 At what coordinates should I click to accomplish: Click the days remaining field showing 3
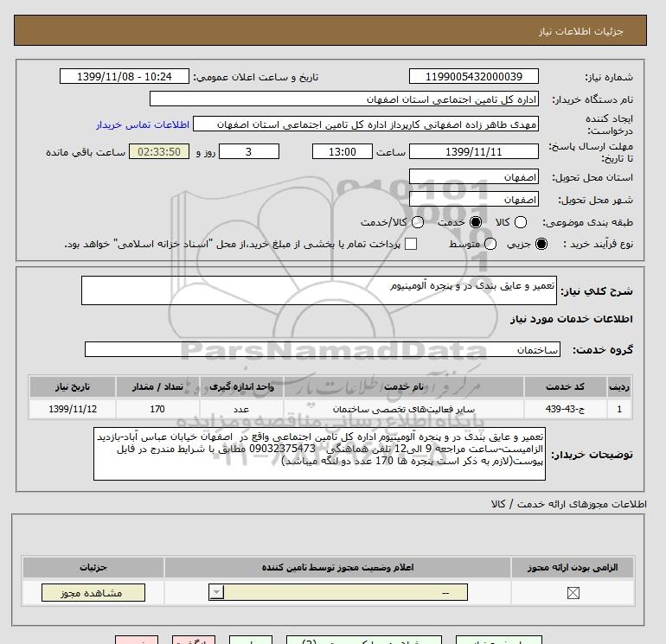tap(249, 151)
